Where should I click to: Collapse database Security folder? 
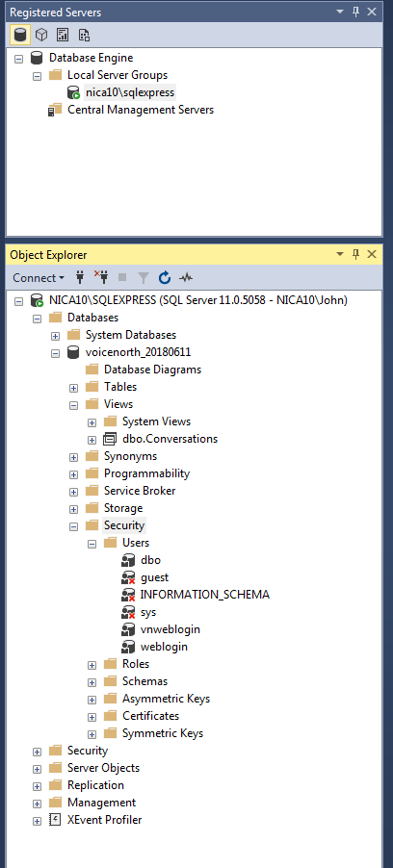click(x=74, y=526)
